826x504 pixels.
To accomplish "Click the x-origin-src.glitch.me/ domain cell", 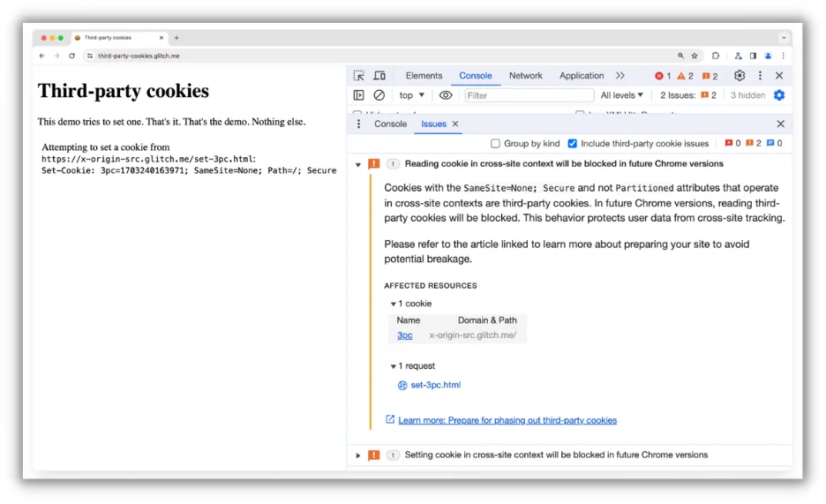I will point(472,335).
